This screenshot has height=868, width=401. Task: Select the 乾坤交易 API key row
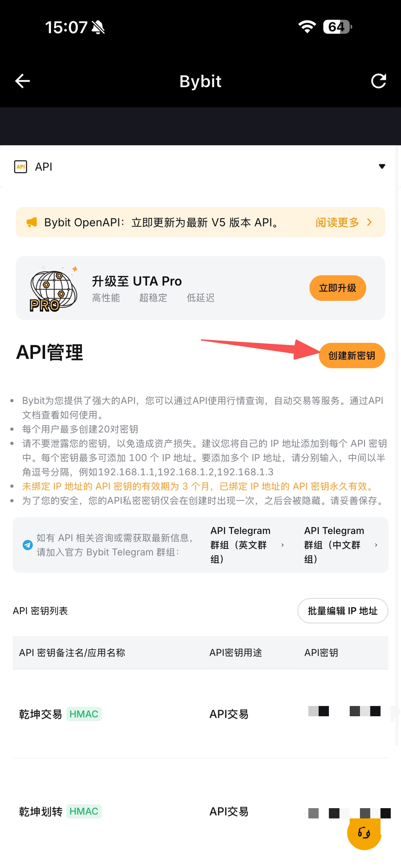[x=200, y=713]
